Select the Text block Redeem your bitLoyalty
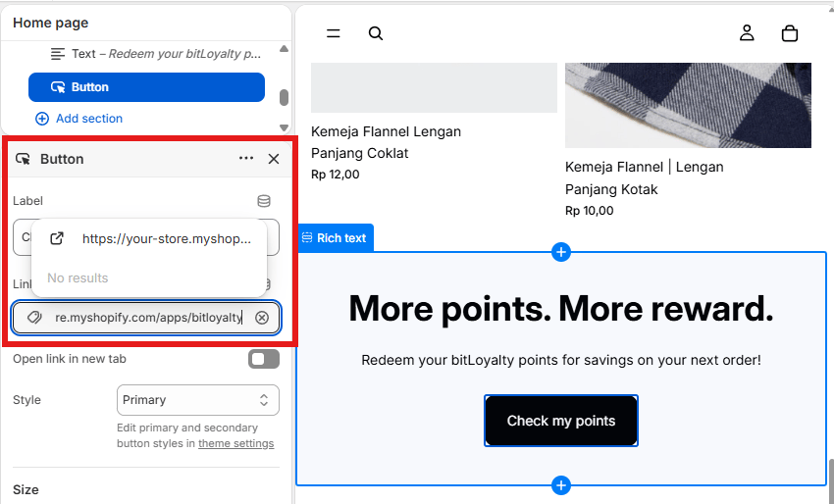The width and height of the screenshot is (834, 504). click(155, 54)
